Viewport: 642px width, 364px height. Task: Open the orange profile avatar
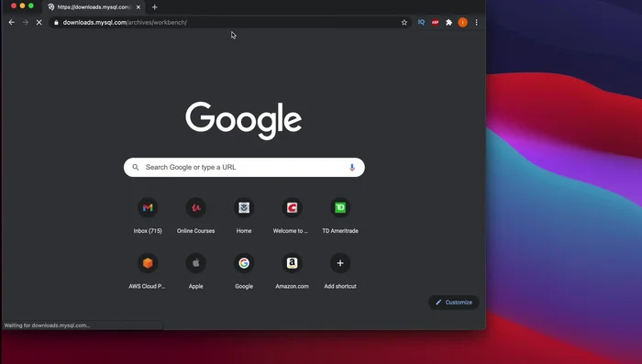(462, 23)
